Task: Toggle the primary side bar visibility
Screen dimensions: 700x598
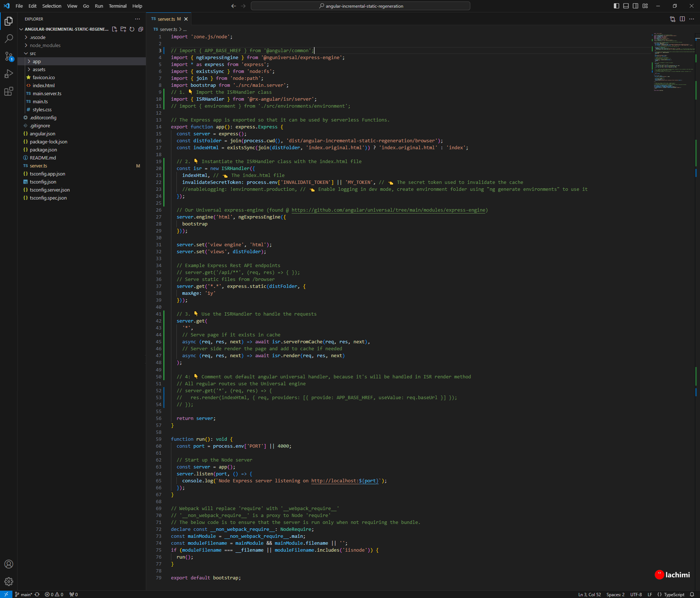Action: pyautogui.click(x=617, y=6)
